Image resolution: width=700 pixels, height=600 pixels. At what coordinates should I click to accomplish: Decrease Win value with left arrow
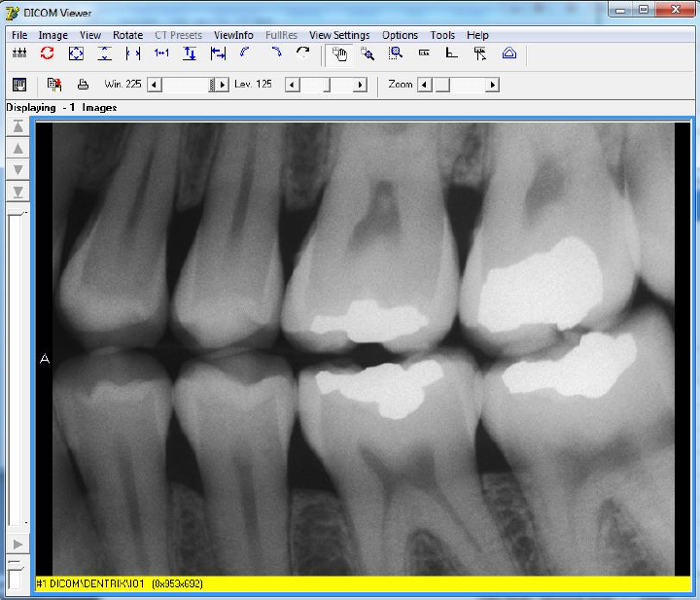point(155,85)
